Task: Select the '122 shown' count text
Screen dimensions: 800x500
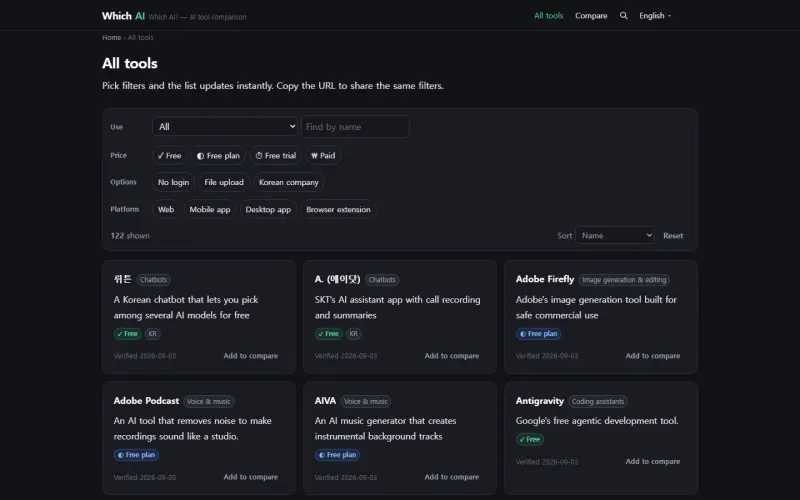Action: click(130, 236)
